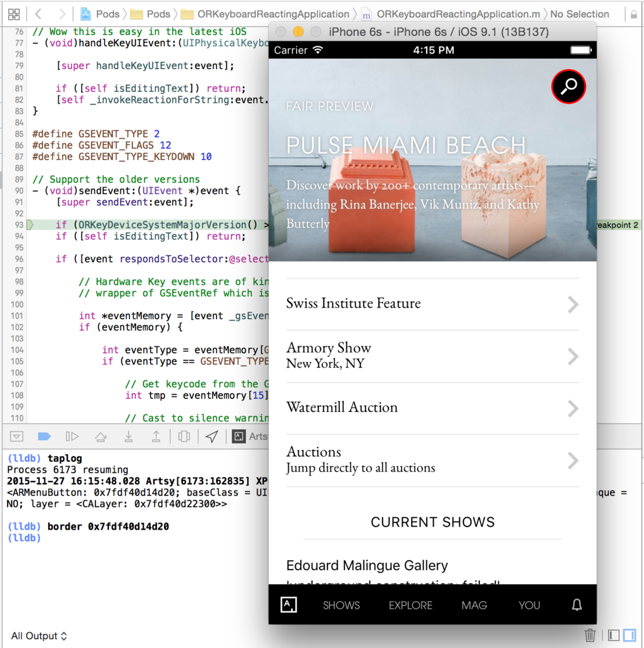Click the Wi-Fi icon in simulator
The image size is (644, 648).
(x=318, y=50)
